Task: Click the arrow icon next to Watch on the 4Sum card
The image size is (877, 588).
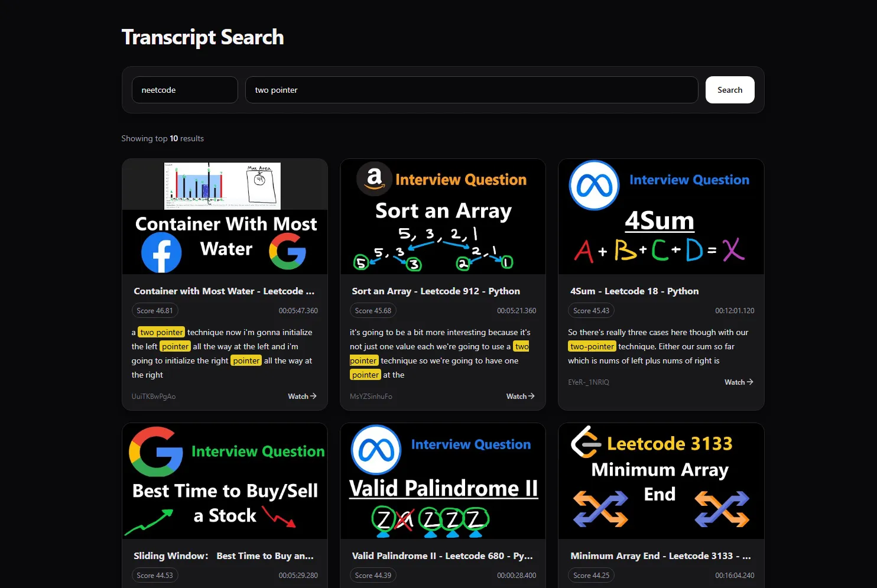Action: click(x=751, y=382)
